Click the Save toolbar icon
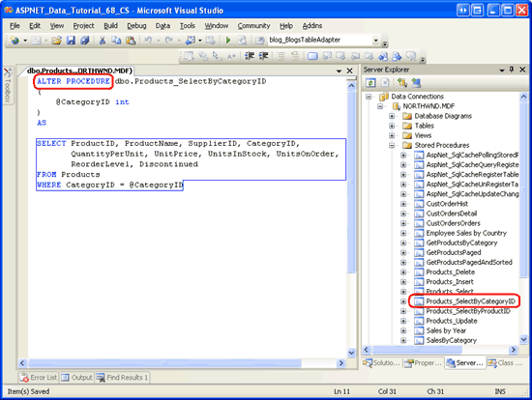Screen dimensions: 532x400 pyautogui.click(x=71, y=41)
